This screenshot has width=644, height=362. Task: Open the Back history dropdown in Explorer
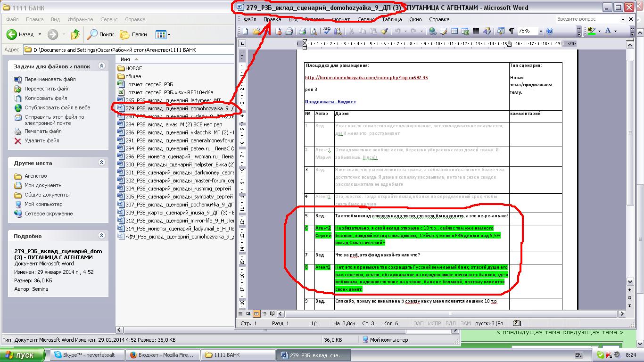point(40,34)
